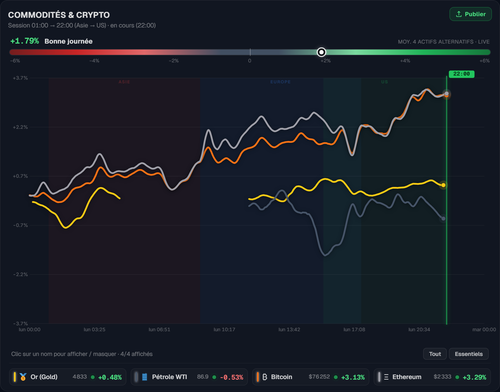The width and height of the screenshot is (500, 392).
Task: Click the lun 06:51 time axis label
Action: 159,329
